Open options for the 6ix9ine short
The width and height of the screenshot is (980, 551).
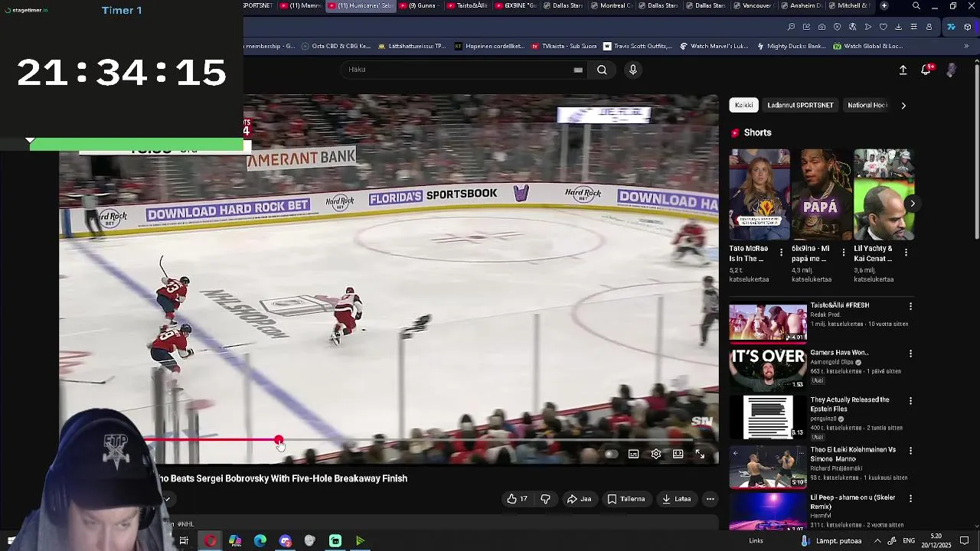pyautogui.click(x=844, y=252)
